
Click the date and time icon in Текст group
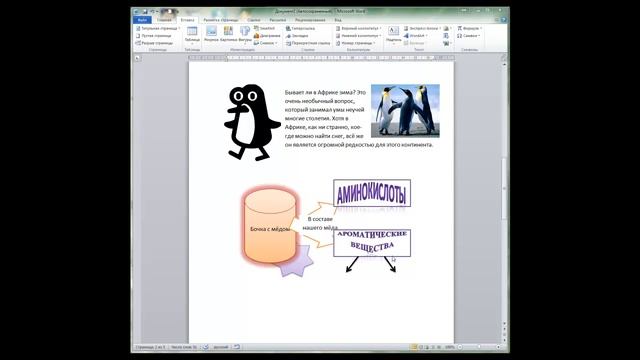point(446,36)
